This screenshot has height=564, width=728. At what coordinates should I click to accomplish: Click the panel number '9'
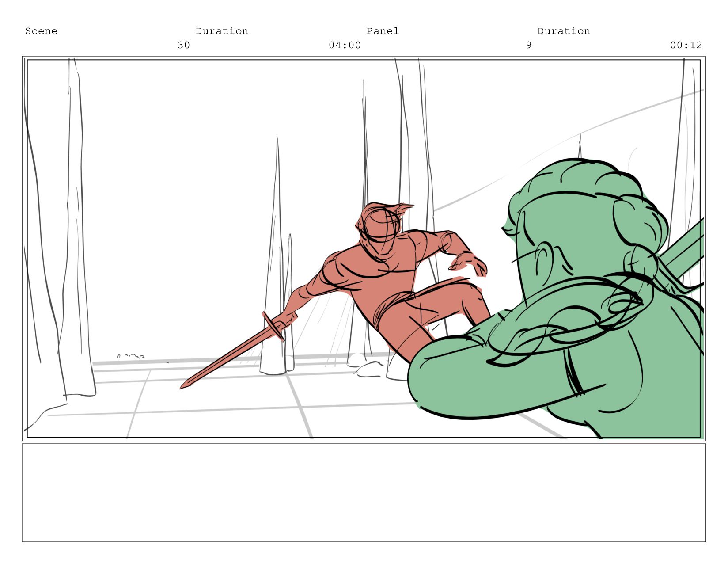[529, 45]
